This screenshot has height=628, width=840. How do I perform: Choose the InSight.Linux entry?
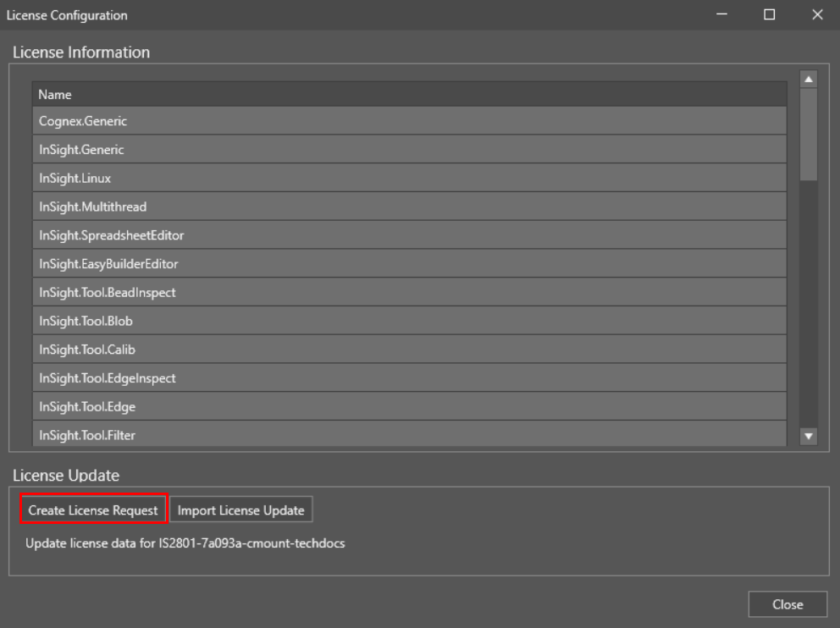click(409, 179)
